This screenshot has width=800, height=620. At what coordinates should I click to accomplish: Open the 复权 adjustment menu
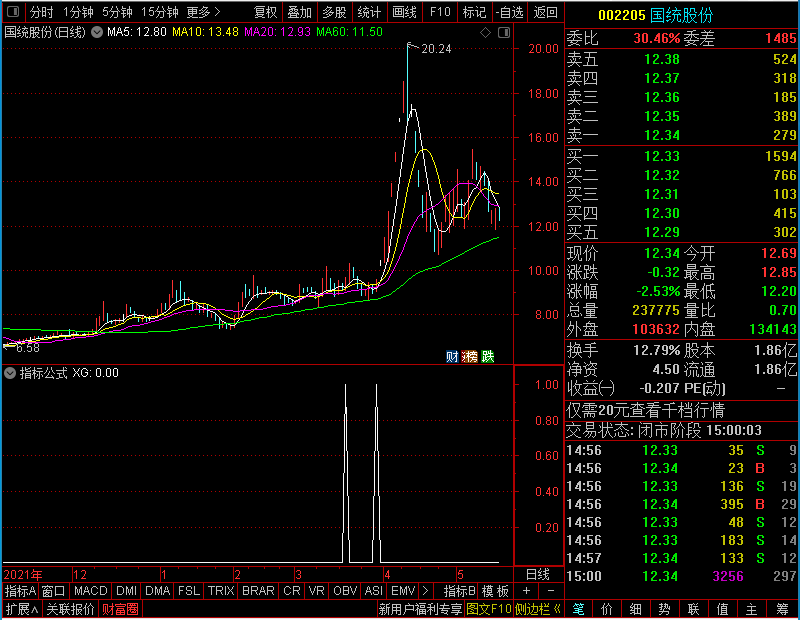point(265,12)
